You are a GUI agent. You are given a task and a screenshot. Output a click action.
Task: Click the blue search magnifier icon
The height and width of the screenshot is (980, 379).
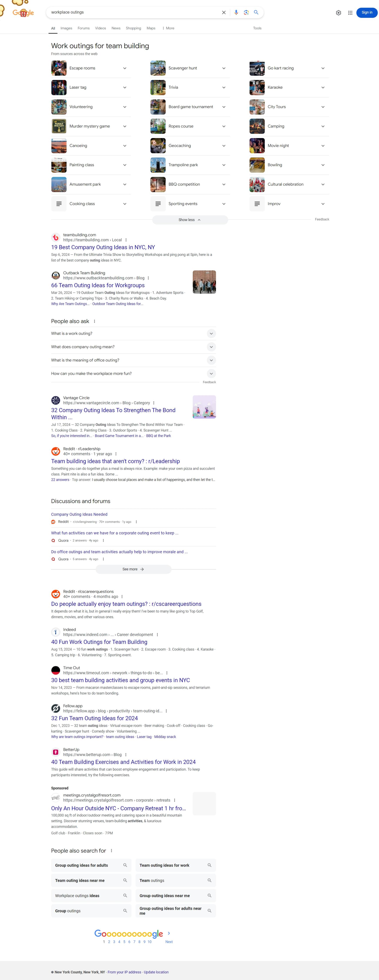point(256,12)
